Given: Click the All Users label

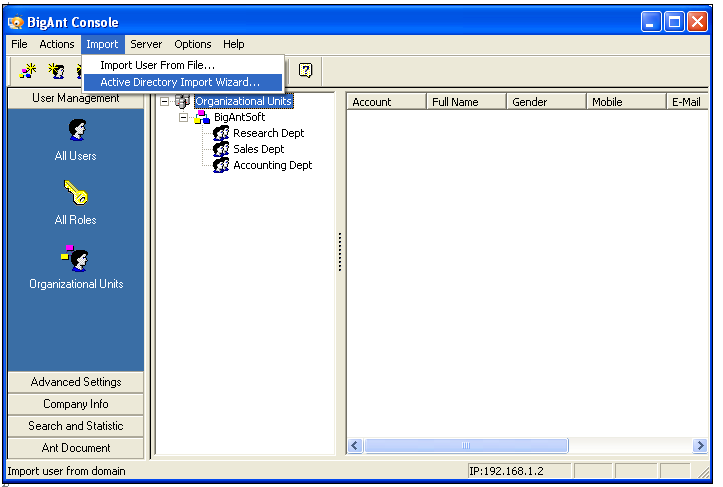Looking at the screenshot, I should tap(76, 156).
